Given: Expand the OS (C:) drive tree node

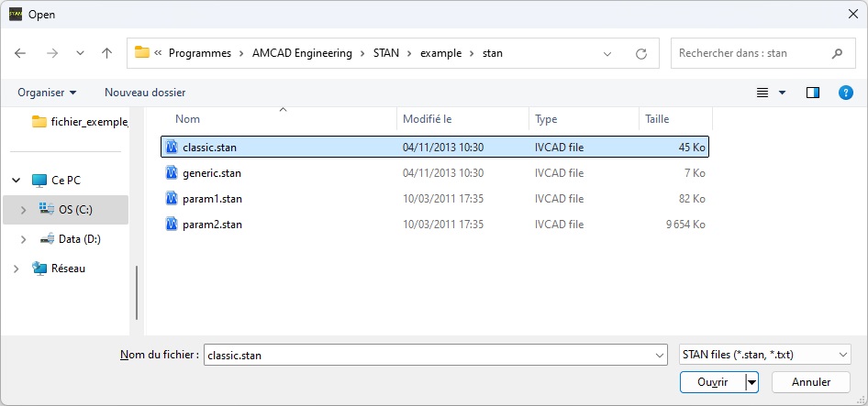Looking at the screenshot, I should pyautogui.click(x=23, y=210).
